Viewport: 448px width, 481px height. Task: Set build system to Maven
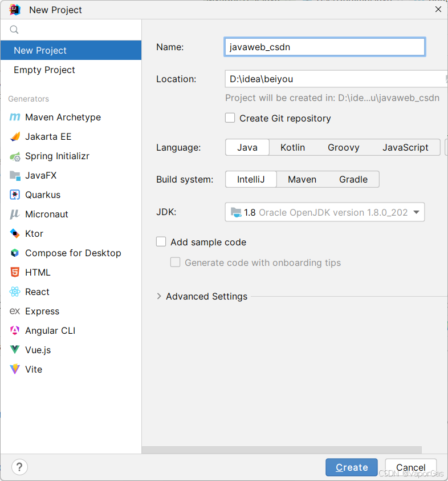click(302, 179)
